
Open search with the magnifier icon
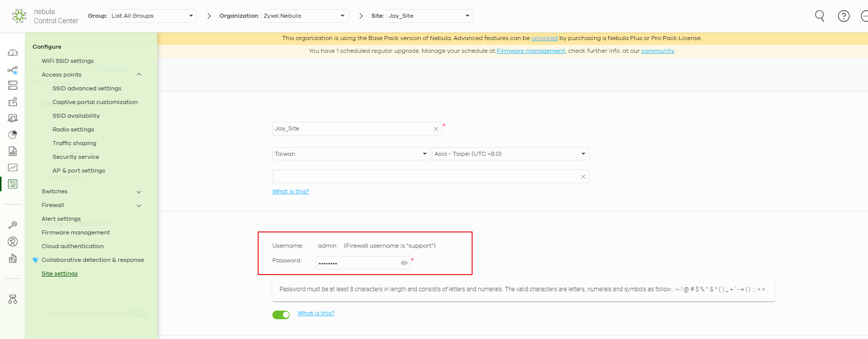tap(820, 16)
